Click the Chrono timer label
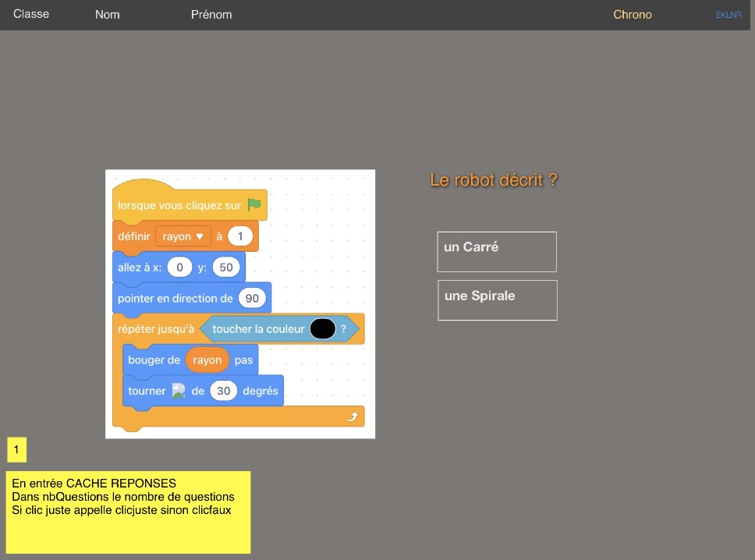 pyautogui.click(x=633, y=15)
